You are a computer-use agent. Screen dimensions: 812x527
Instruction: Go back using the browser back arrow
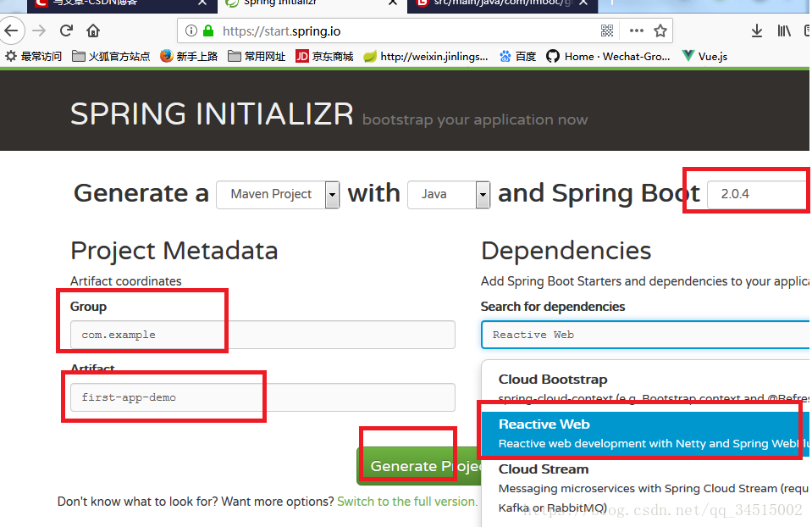(x=11, y=31)
